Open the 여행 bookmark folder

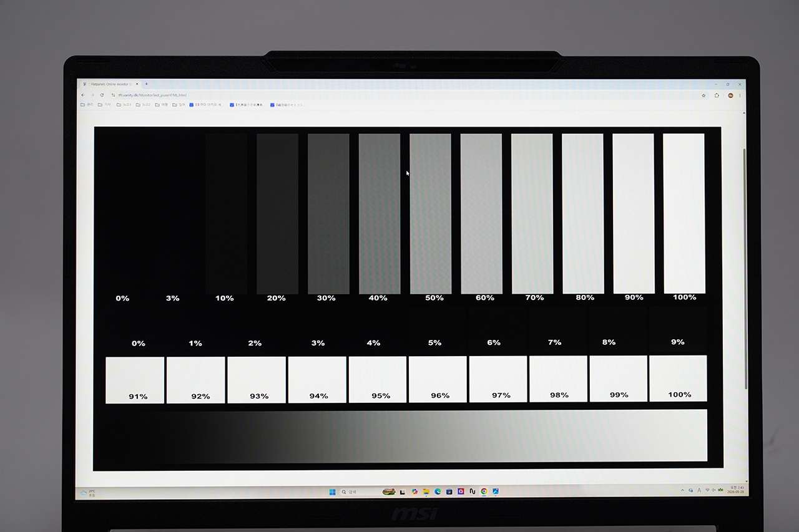click(x=162, y=105)
